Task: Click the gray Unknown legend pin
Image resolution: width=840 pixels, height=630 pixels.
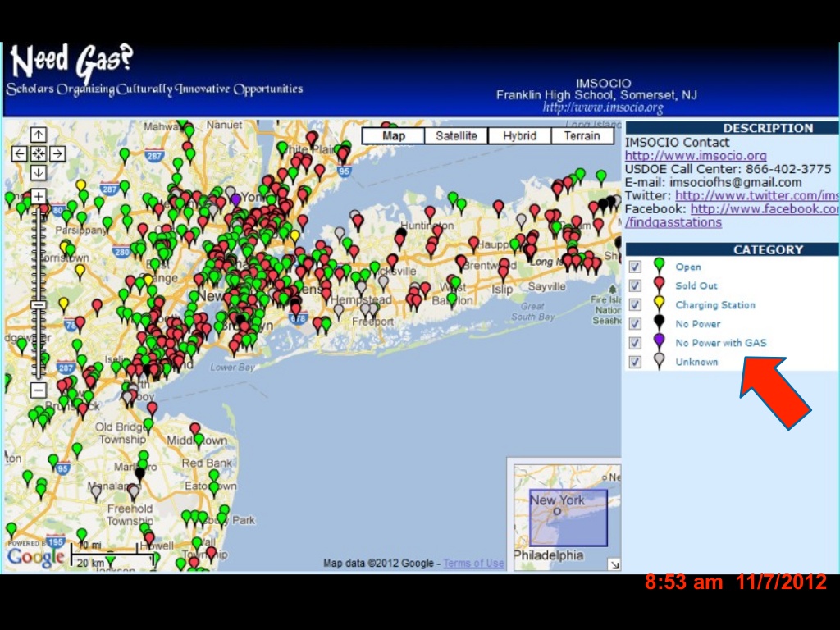Action: point(659,361)
